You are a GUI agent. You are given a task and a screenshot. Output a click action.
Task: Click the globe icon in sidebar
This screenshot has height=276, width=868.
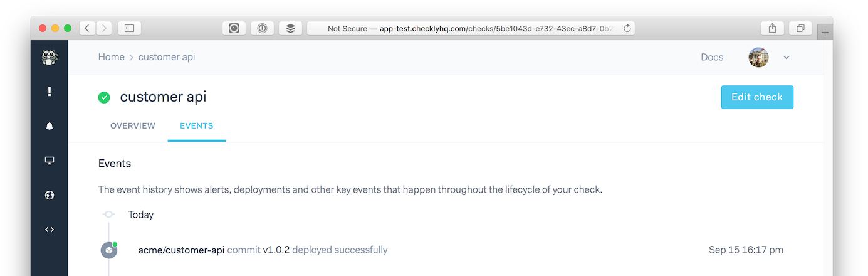click(x=50, y=195)
